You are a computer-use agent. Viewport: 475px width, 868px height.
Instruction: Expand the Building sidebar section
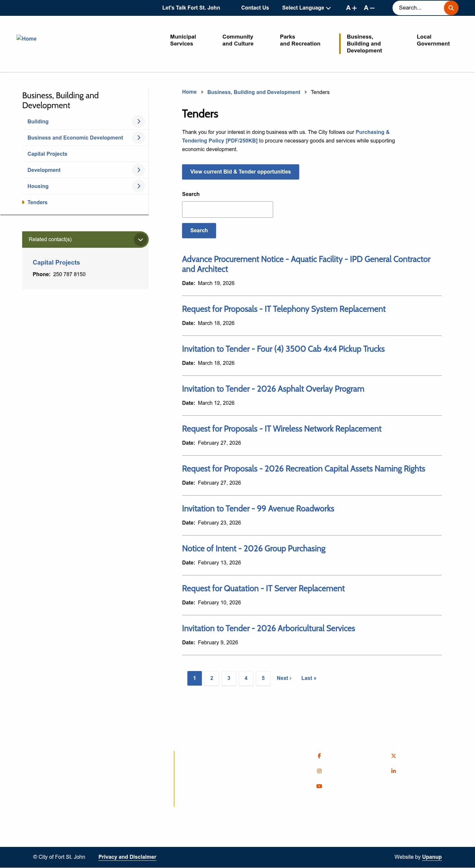click(138, 121)
